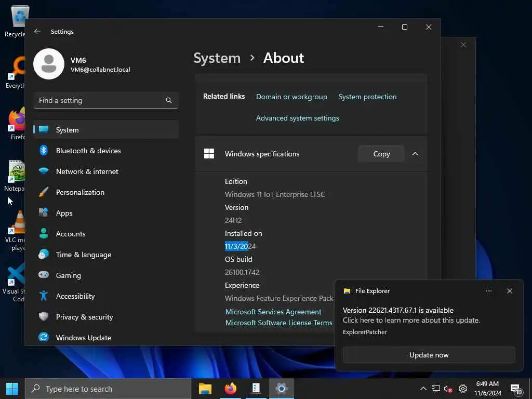Navigate to System in the breadcrumb
Screen dimensions: 532x399
coord(217,58)
